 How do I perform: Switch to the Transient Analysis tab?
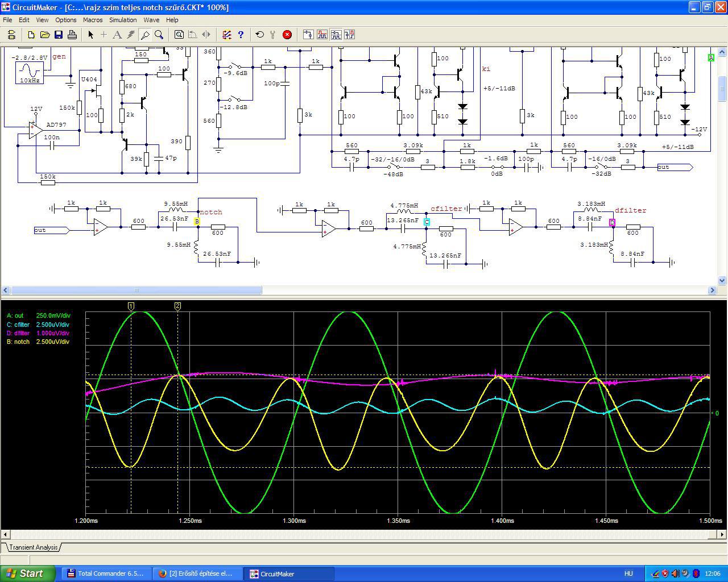[34, 547]
